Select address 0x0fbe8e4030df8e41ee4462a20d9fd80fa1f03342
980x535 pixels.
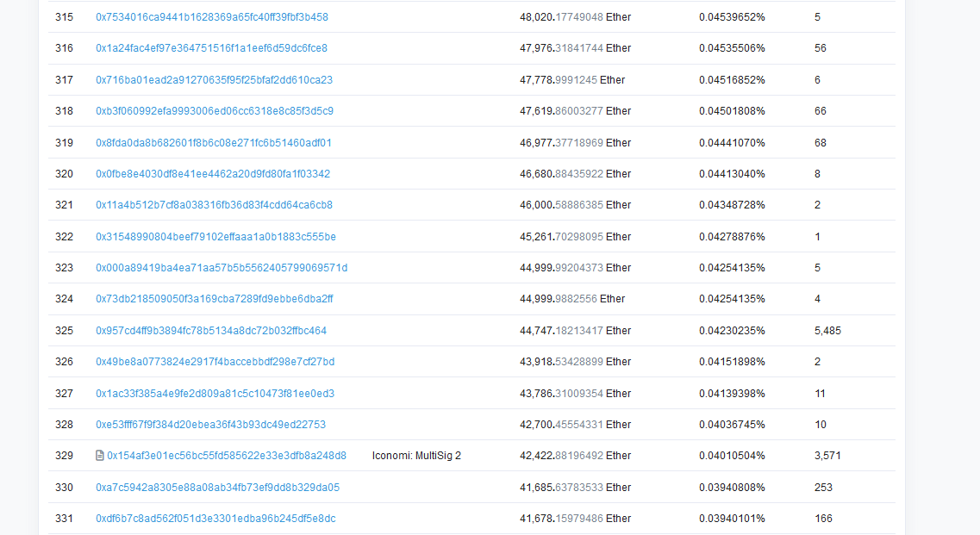click(212, 174)
